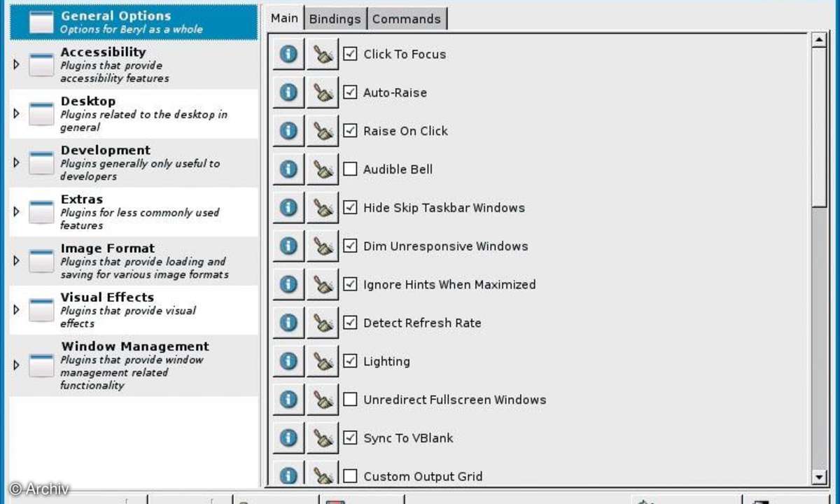Reset Click To Focus with broom icon

323,54
